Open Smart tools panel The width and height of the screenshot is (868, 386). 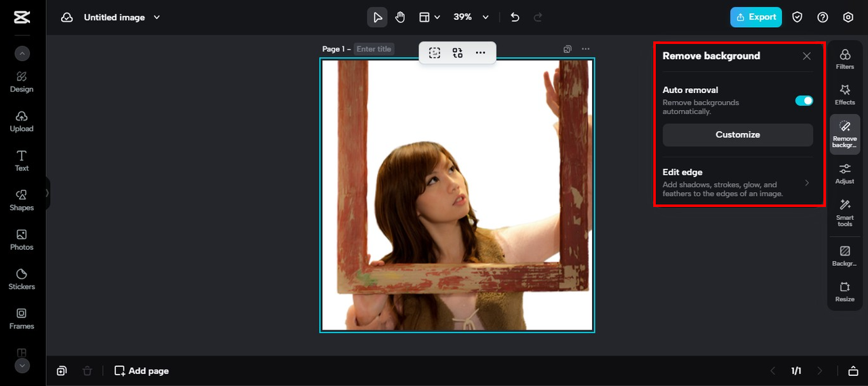pyautogui.click(x=844, y=212)
